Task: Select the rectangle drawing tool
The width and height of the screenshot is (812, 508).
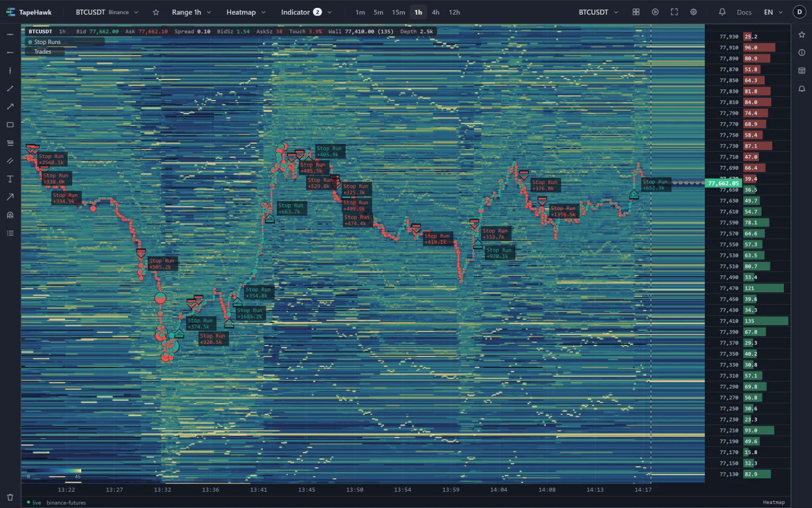Action: coord(10,125)
